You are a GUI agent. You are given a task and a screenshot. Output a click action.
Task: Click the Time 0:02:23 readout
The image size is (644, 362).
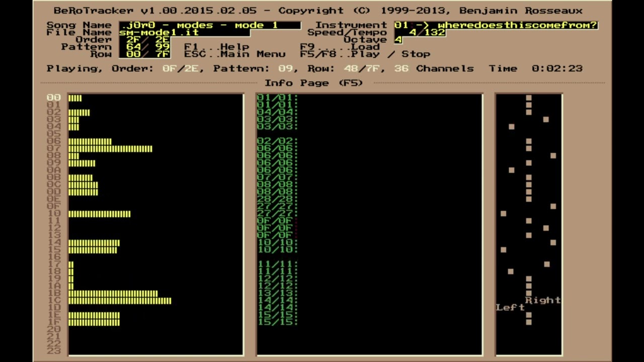[536, 68]
